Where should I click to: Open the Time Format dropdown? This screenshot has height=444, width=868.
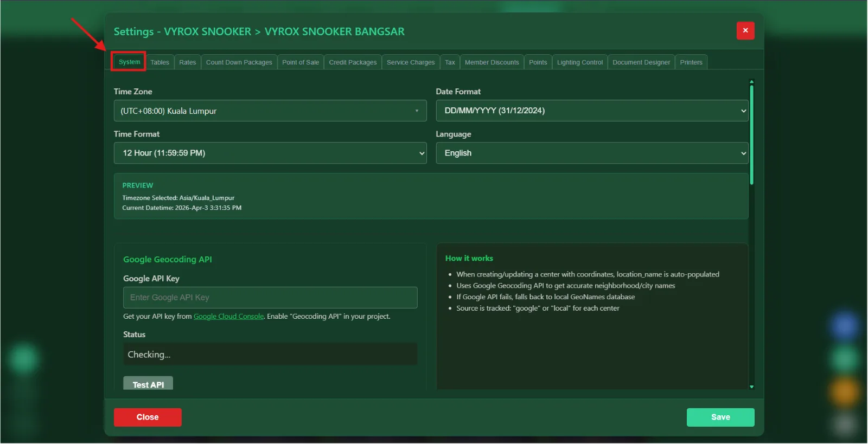click(270, 153)
